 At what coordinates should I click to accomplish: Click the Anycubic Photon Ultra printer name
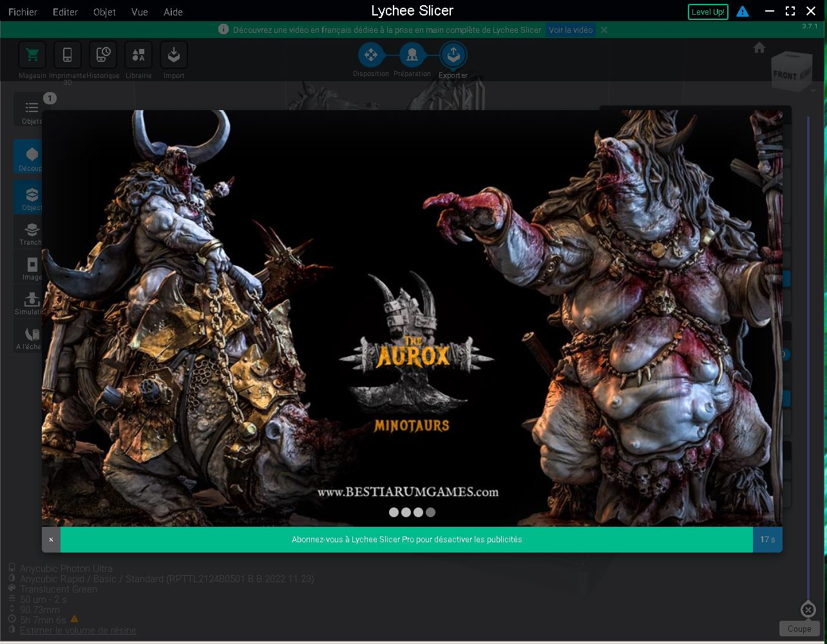pos(66,569)
